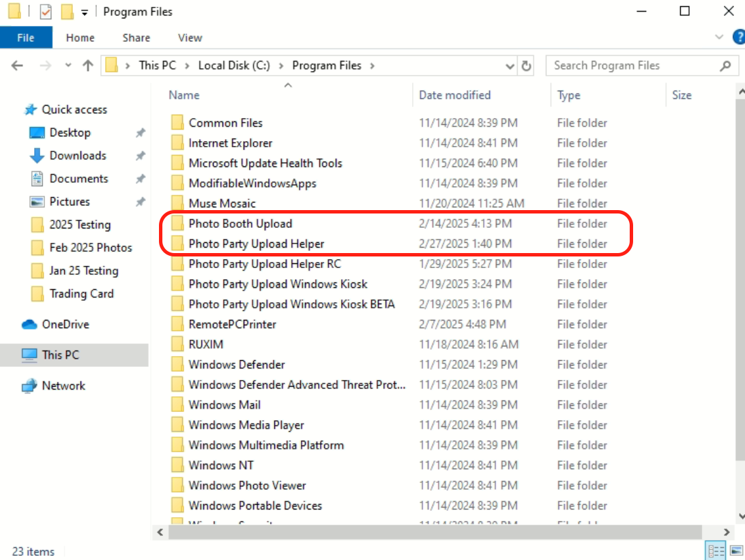The height and width of the screenshot is (560, 745).
Task: Go back with the left arrow
Action: 17,65
